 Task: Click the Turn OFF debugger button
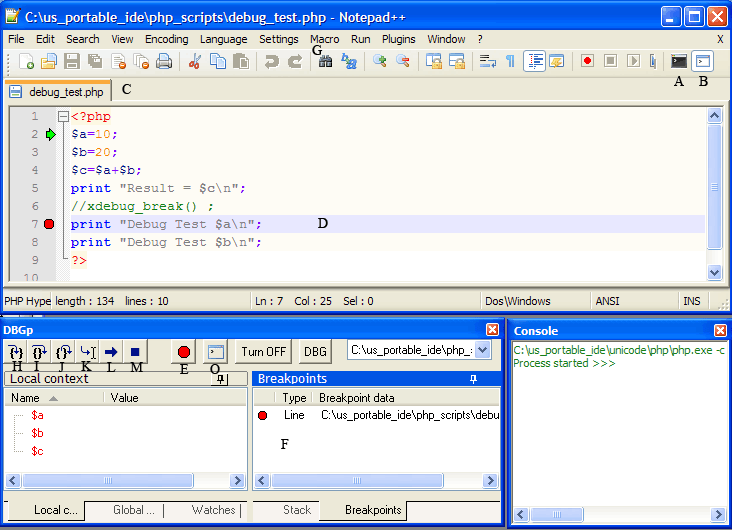263,352
